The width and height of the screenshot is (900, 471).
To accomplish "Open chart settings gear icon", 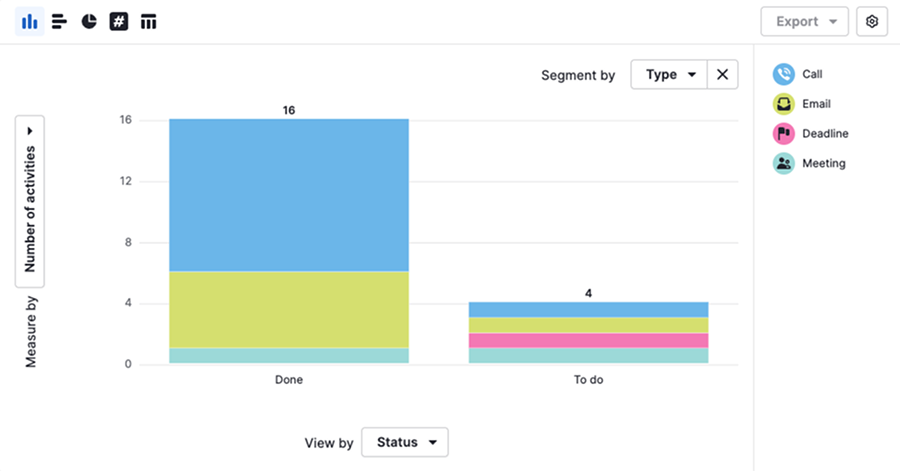I will coord(872,21).
